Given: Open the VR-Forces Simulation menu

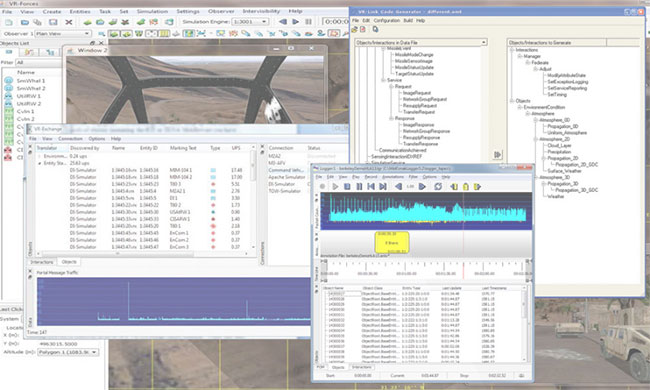Looking at the screenshot, I should coord(152,11).
